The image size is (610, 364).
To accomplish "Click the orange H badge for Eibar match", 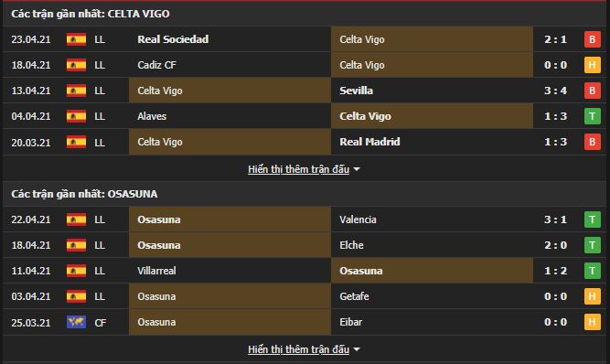I will 592,322.
